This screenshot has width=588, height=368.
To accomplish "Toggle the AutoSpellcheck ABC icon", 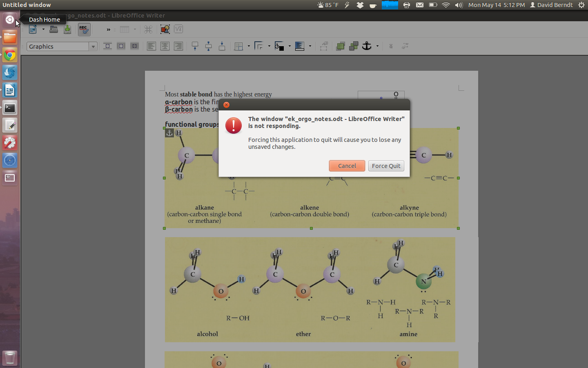I will [84, 29].
